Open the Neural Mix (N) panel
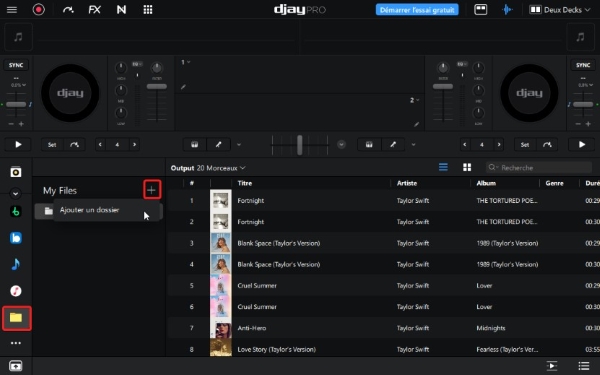Image resolution: width=600 pixels, height=375 pixels. 121,10
